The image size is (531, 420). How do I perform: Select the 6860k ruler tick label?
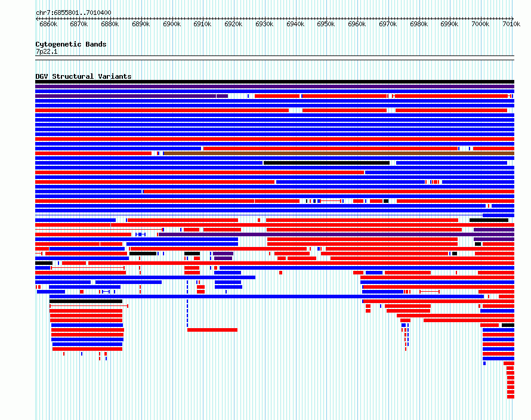point(48,24)
